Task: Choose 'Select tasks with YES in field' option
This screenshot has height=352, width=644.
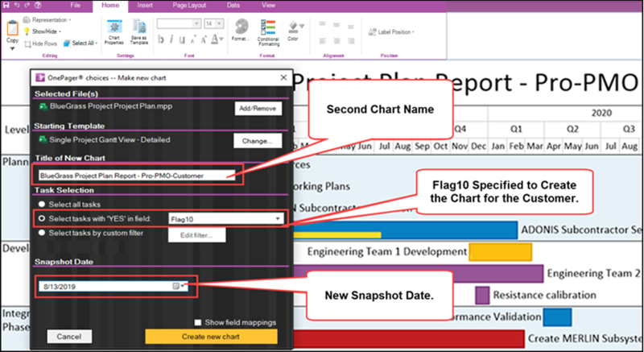Action: tap(42, 218)
